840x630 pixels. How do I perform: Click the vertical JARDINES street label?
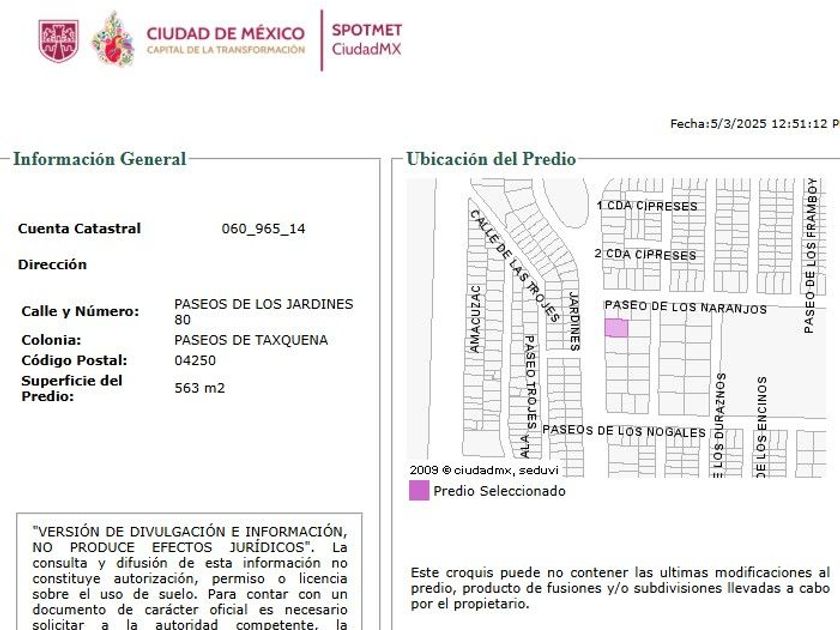click(x=574, y=321)
